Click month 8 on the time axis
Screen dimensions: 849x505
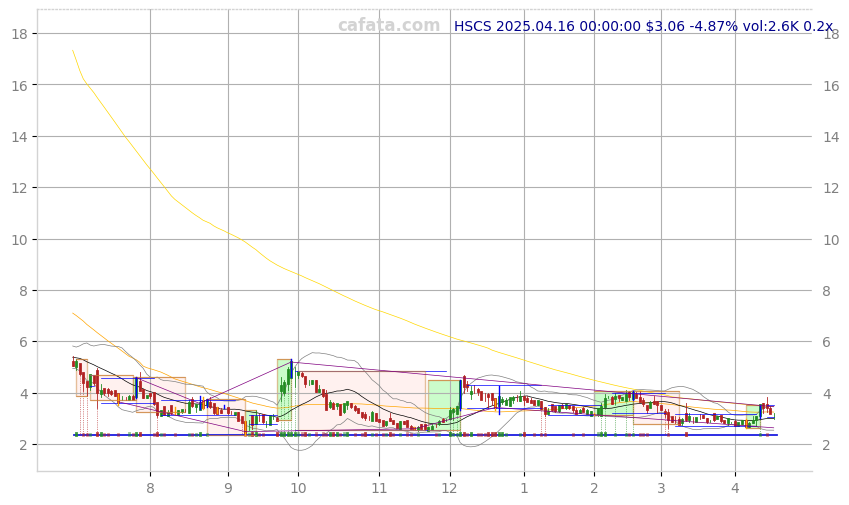click(151, 488)
